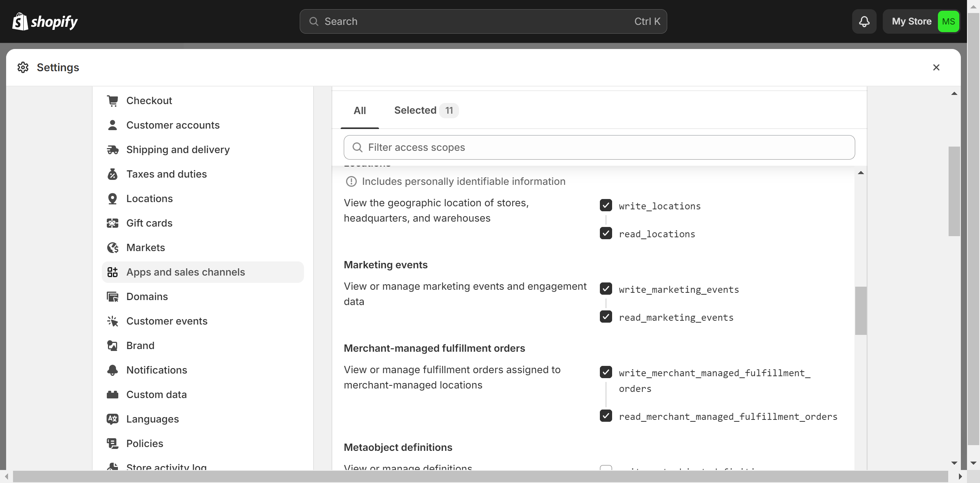Click scopes list scroll up arrow

click(x=861, y=173)
